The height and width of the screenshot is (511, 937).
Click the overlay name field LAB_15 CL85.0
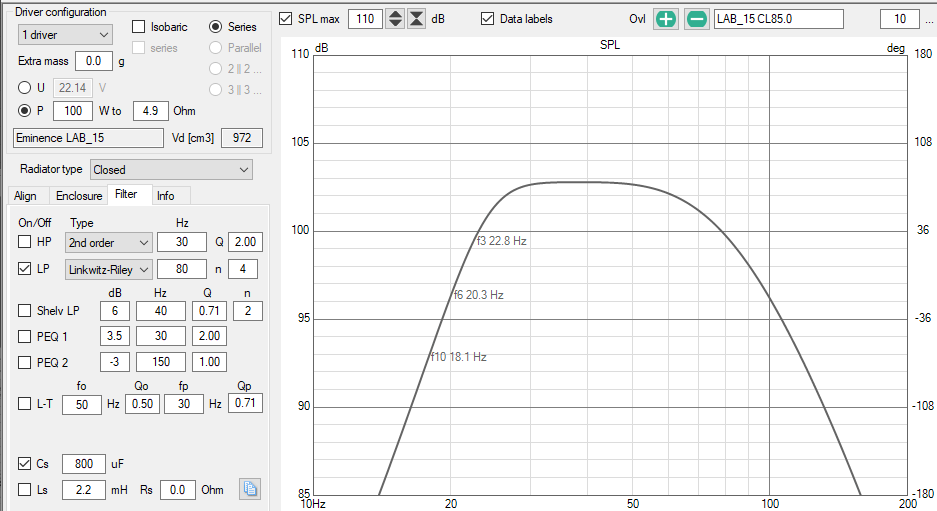point(779,19)
